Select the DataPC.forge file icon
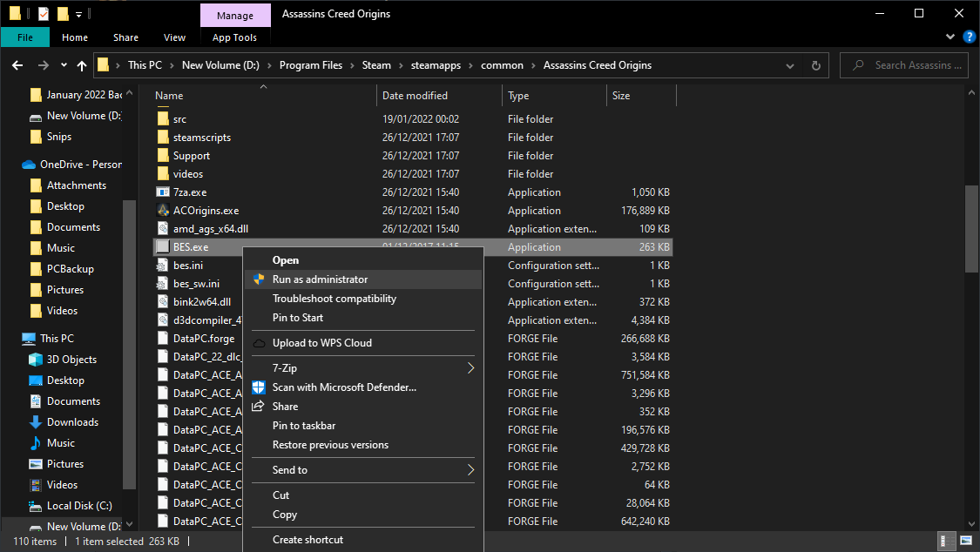980x552 pixels. [163, 339]
